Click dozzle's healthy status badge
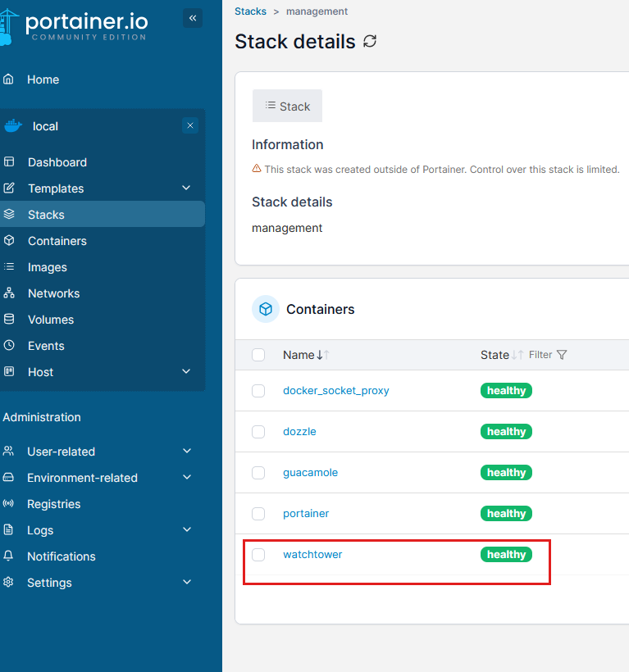 tap(506, 432)
